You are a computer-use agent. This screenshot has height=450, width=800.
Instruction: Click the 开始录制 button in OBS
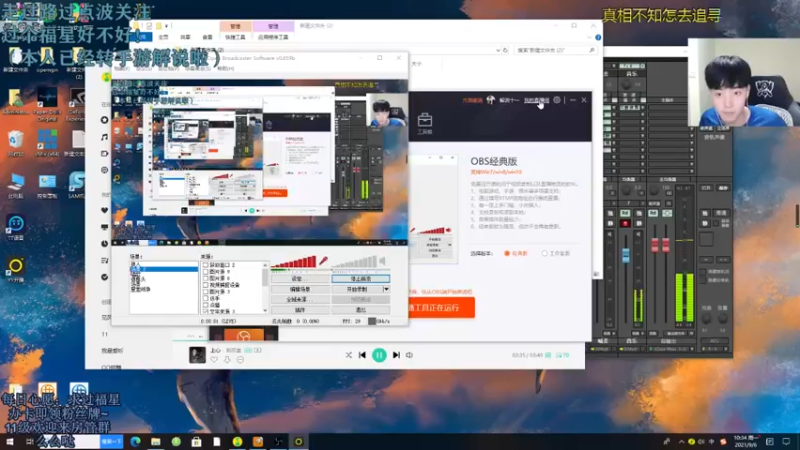point(357,289)
